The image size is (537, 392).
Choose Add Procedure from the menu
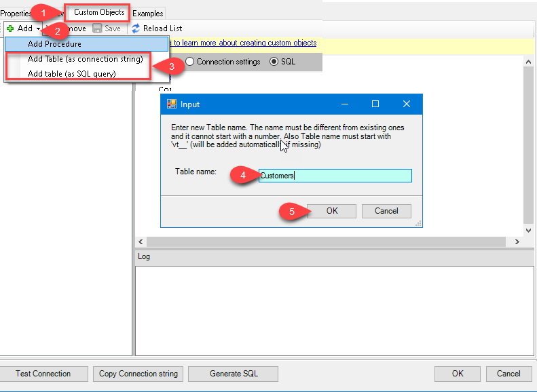(54, 44)
